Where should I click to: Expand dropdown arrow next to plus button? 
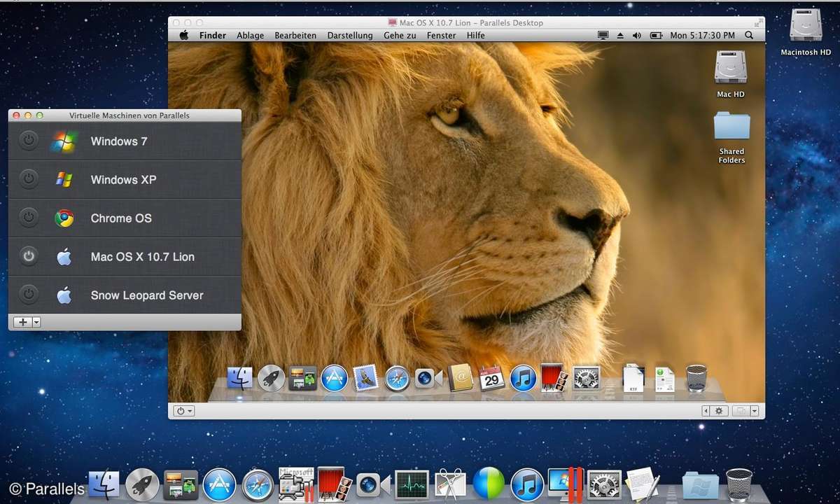coord(36,322)
